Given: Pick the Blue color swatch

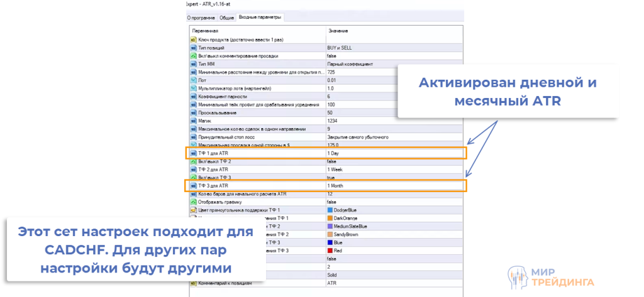Looking at the screenshot, I should (330, 242).
